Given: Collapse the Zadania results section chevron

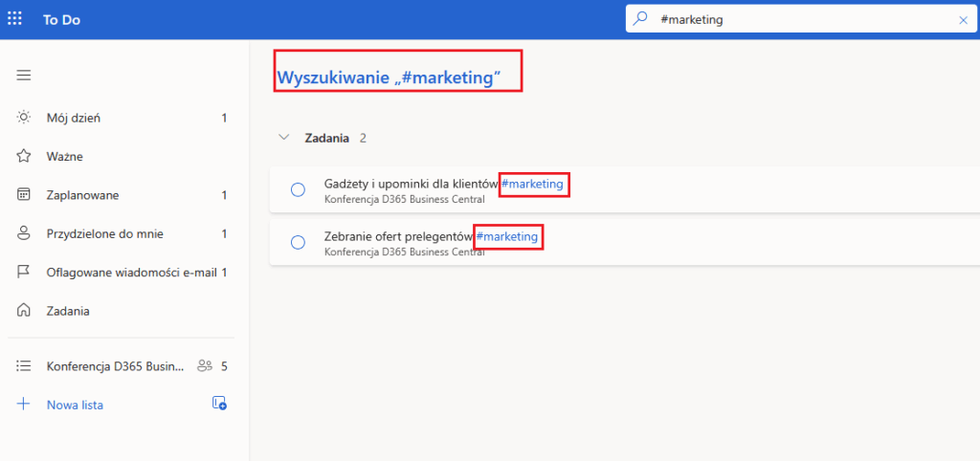Looking at the screenshot, I should point(283,138).
